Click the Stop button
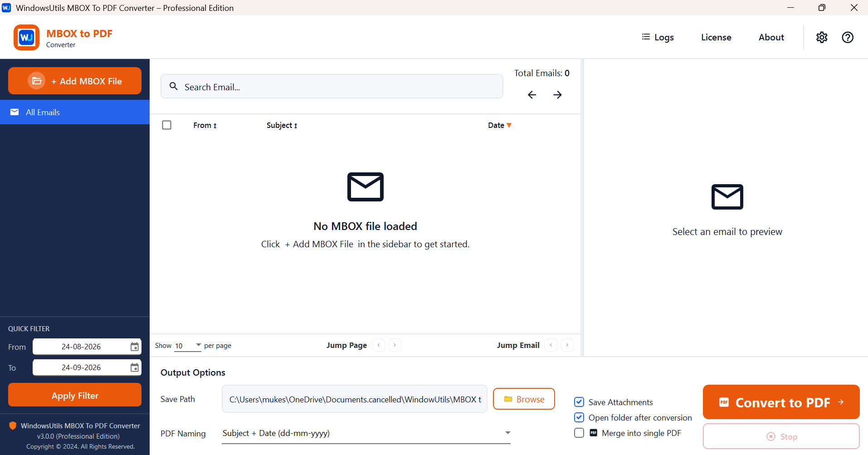The width and height of the screenshot is (868, 455). [781, 436]
